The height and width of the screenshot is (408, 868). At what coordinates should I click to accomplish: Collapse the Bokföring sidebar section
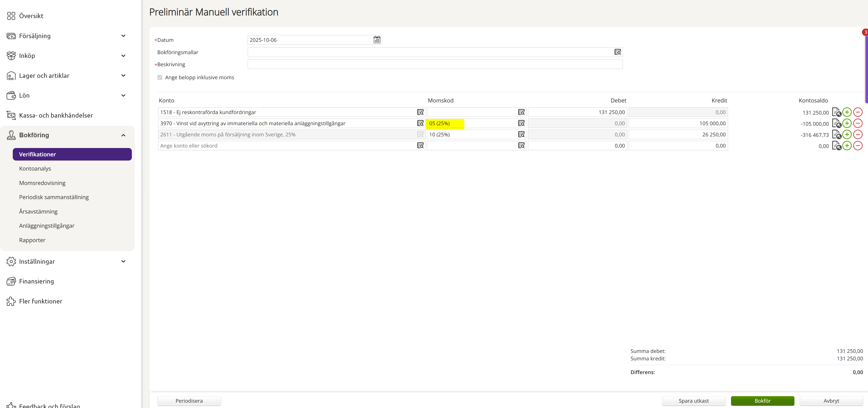pyautogui.click(x=123, y=135)
